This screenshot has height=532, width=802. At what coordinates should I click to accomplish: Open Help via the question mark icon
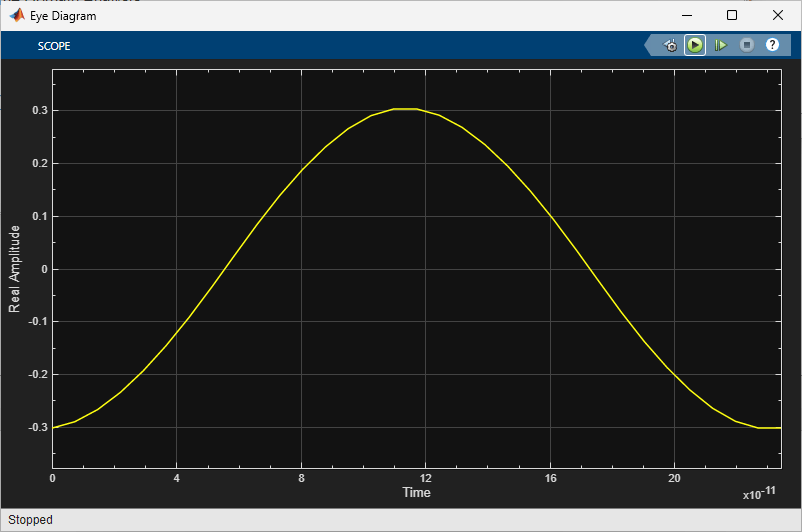coord(772,45)
